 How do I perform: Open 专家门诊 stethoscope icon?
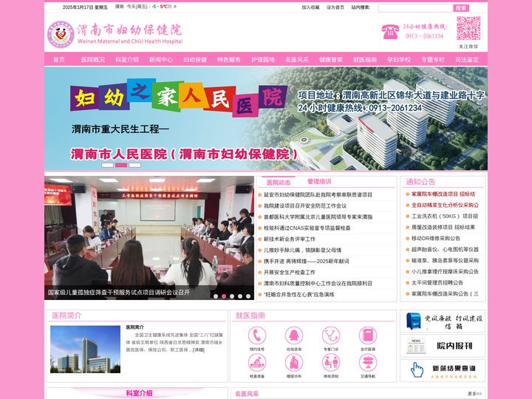click(331, 335)
